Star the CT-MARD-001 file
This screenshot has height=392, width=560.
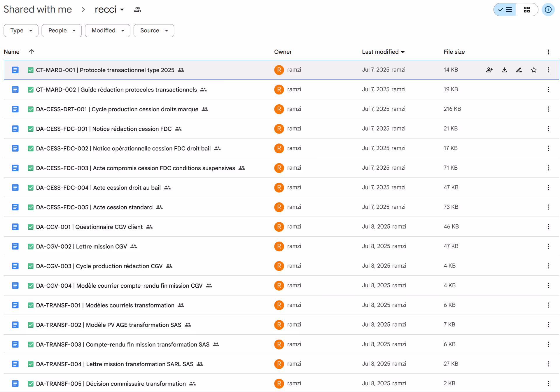click(x=534, y=70)
